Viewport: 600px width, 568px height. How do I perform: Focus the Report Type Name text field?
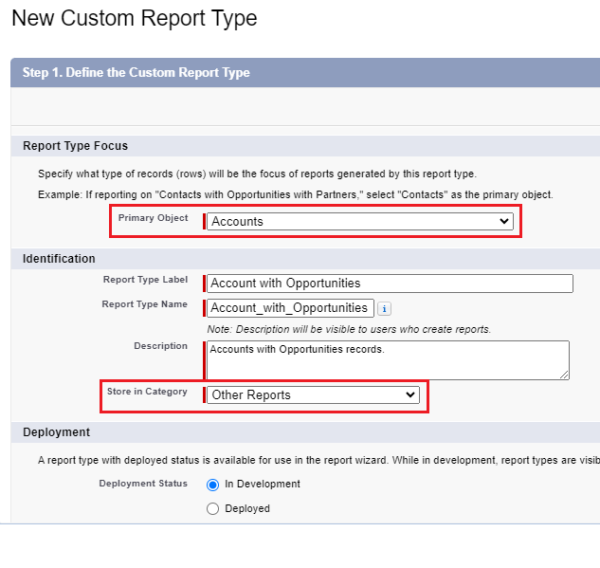tap(290, 308)
